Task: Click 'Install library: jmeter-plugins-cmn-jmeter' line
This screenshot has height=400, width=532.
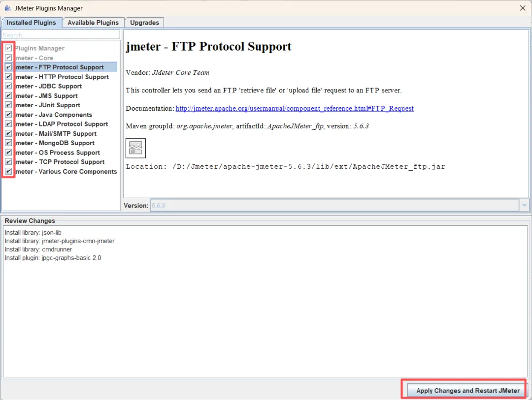Action: click(x=60, y=241)
